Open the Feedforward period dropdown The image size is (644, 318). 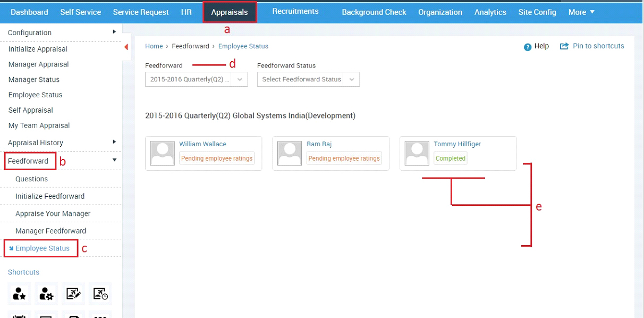tap(196, 79)
